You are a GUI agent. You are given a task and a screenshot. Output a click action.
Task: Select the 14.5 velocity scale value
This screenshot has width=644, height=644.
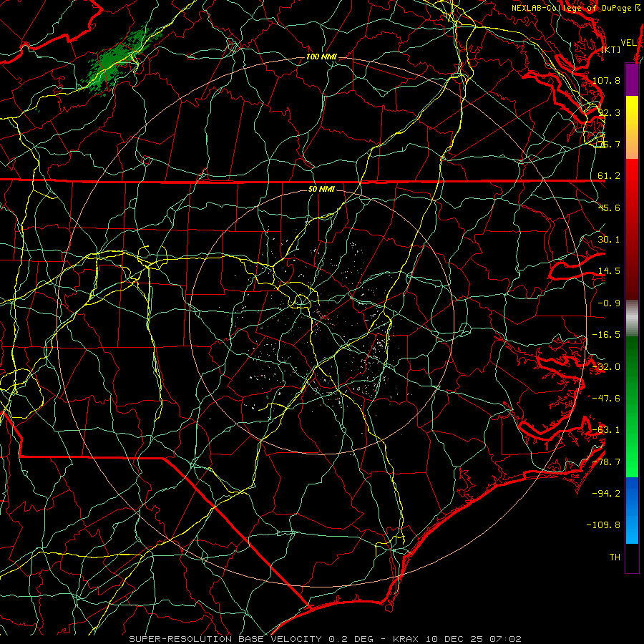click(x=609, y=271)
